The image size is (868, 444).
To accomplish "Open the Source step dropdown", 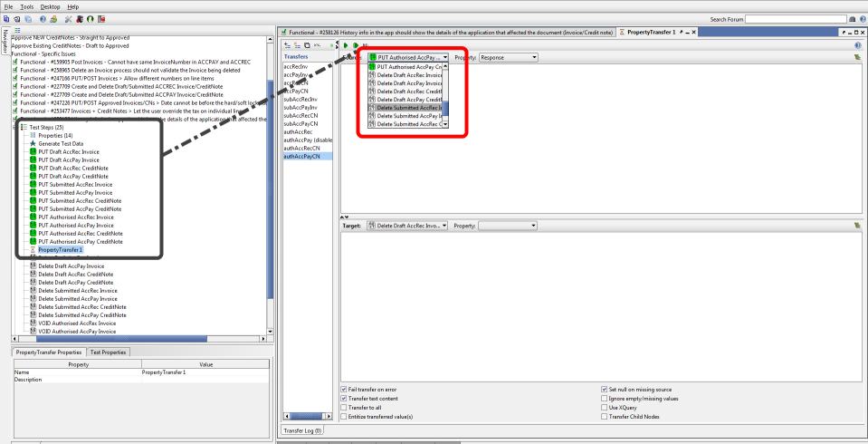I will click(x=408, y=57).
